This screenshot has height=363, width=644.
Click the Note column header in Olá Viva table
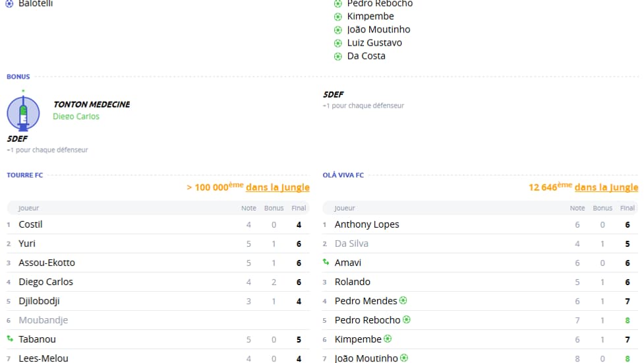pos(577,208)
